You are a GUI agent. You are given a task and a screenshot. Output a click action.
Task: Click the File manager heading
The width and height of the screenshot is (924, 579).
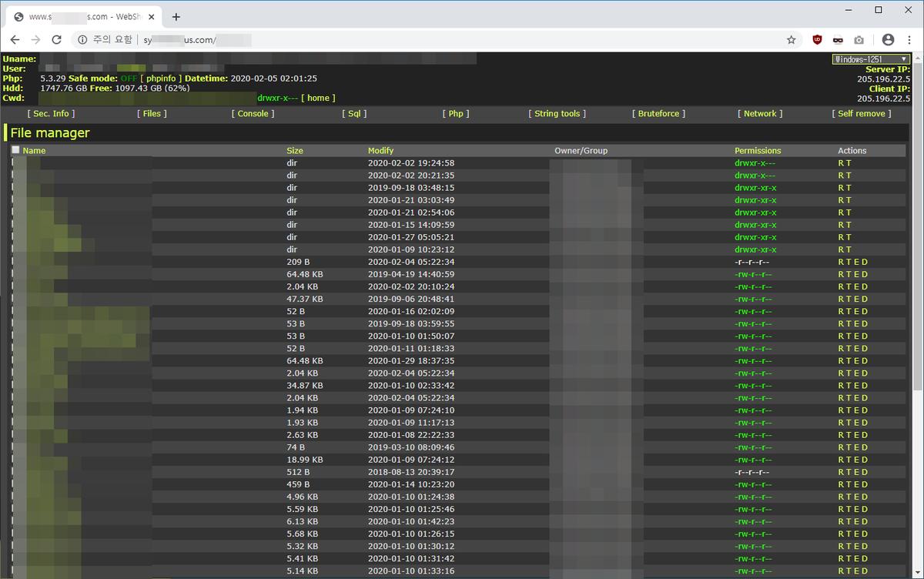pyautogui.click(x=50, y=133)
